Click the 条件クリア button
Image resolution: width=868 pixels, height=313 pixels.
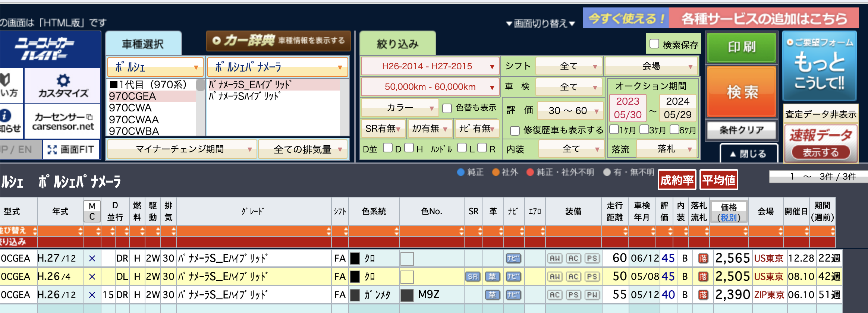(x=742, y=130)
